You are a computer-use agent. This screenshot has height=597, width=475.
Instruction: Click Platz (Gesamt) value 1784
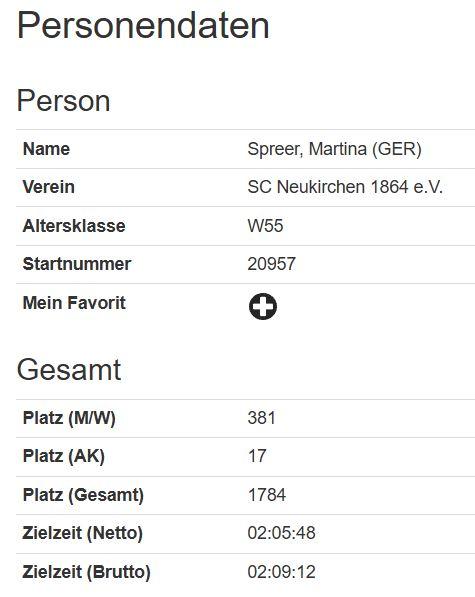pos(266,495)
